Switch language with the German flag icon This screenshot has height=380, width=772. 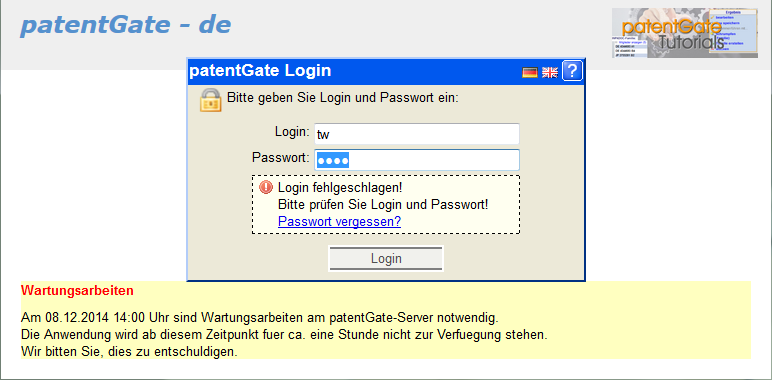coord(530,73)
